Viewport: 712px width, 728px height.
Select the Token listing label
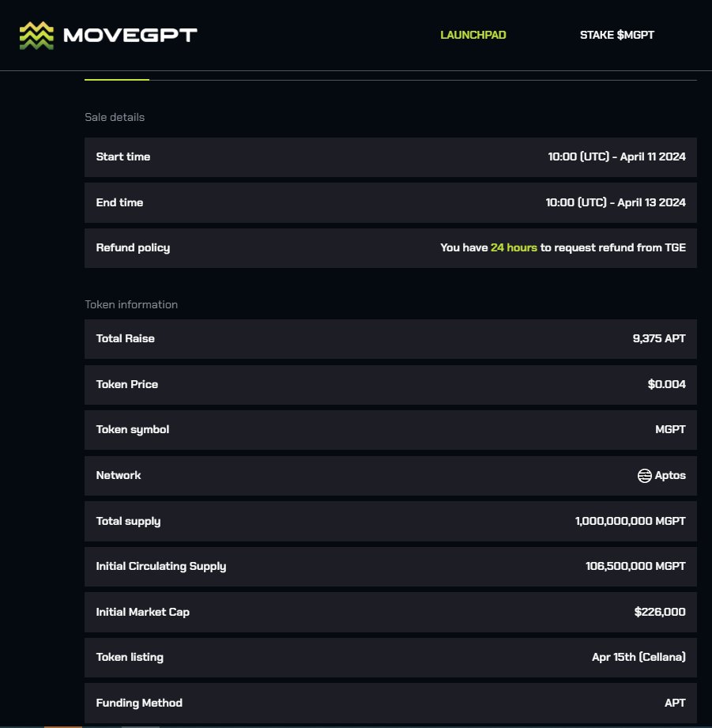coord(130,658)
